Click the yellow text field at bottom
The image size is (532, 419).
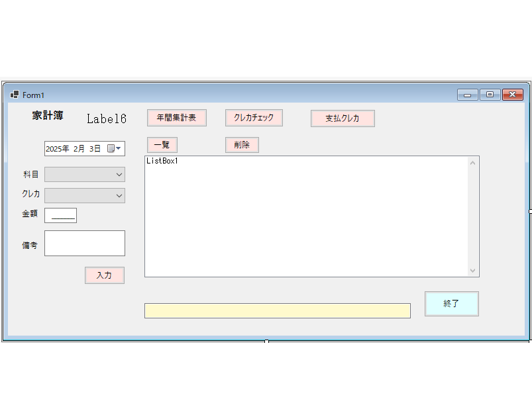coord(277,311)
